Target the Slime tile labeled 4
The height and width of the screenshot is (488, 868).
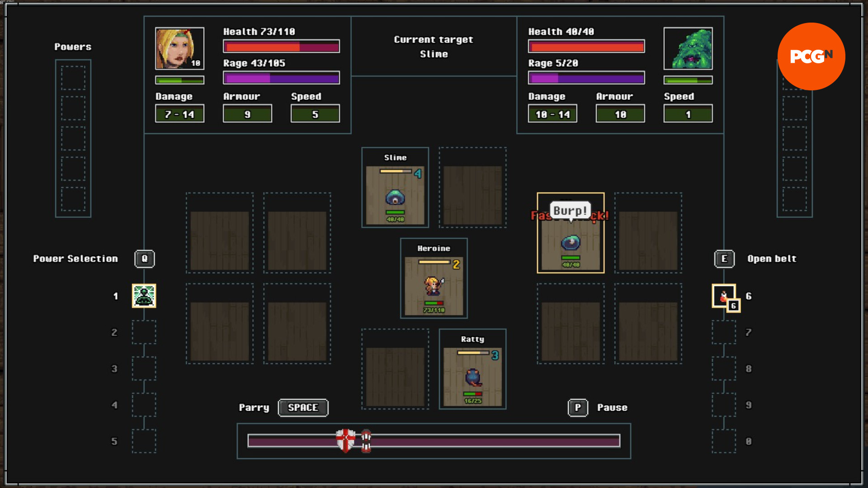point(395,188)
